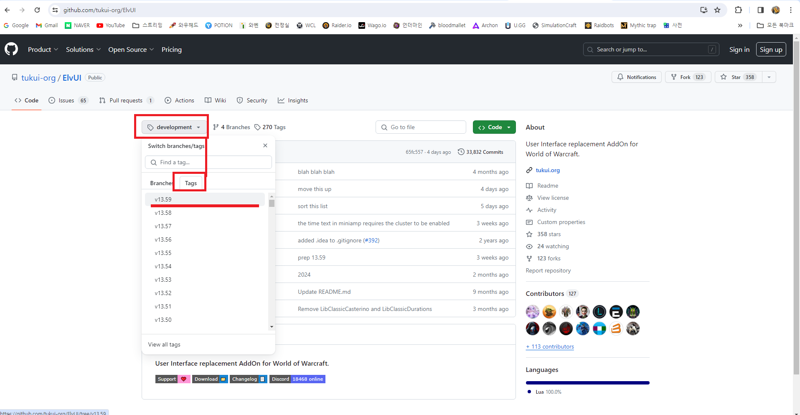Screen dimensions: 800x415
Task: Click the GitHub logo icon
Action: coord(11,49)
